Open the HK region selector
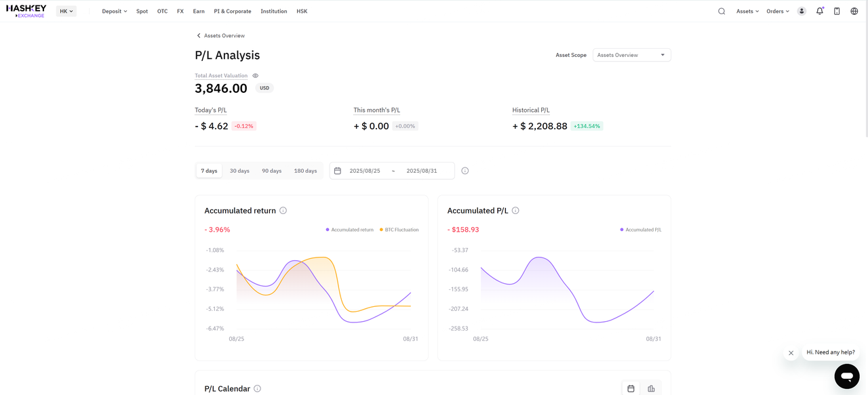868x395 pixels. coord(66,11)
